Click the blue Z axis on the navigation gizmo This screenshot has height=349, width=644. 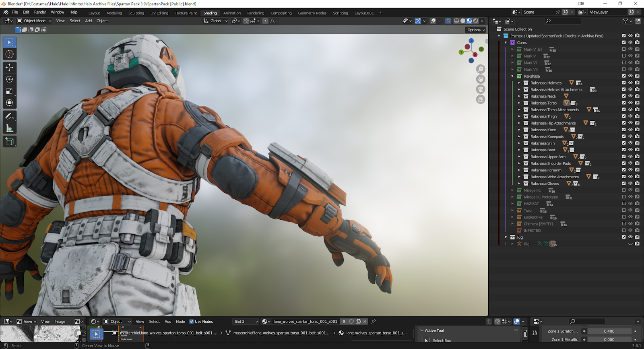(x=471, y=41)
